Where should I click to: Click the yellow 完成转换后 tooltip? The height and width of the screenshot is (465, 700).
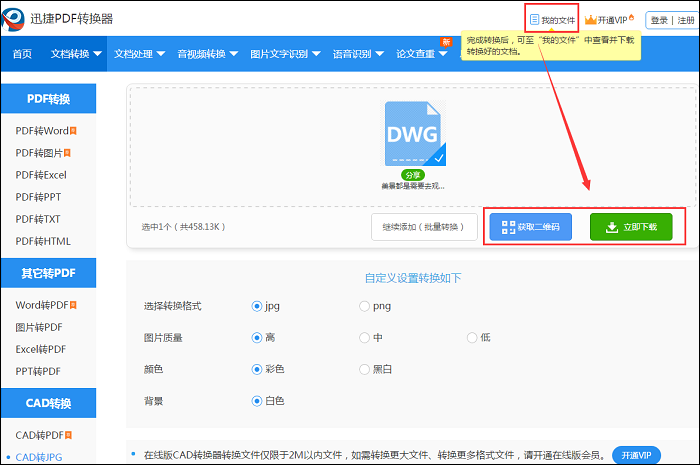tap(551, 46)
